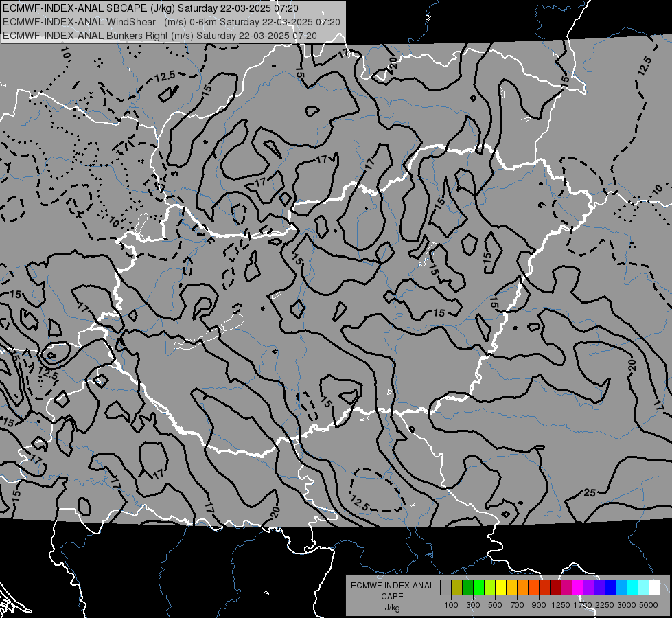The image size is (672, 618).
Task: Click the Bunkers Right title line
Action: (x=160, y=36)
